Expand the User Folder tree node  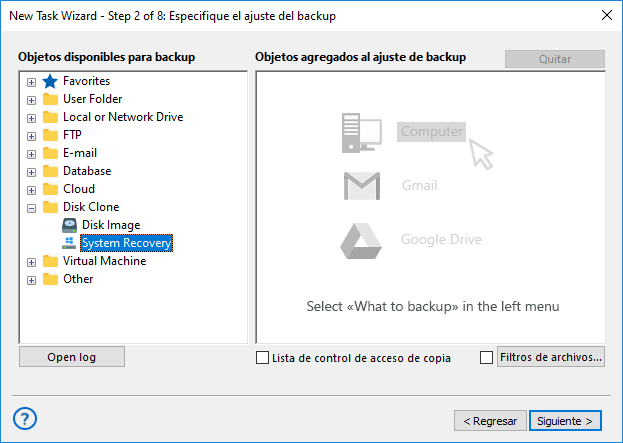[32, 99]
